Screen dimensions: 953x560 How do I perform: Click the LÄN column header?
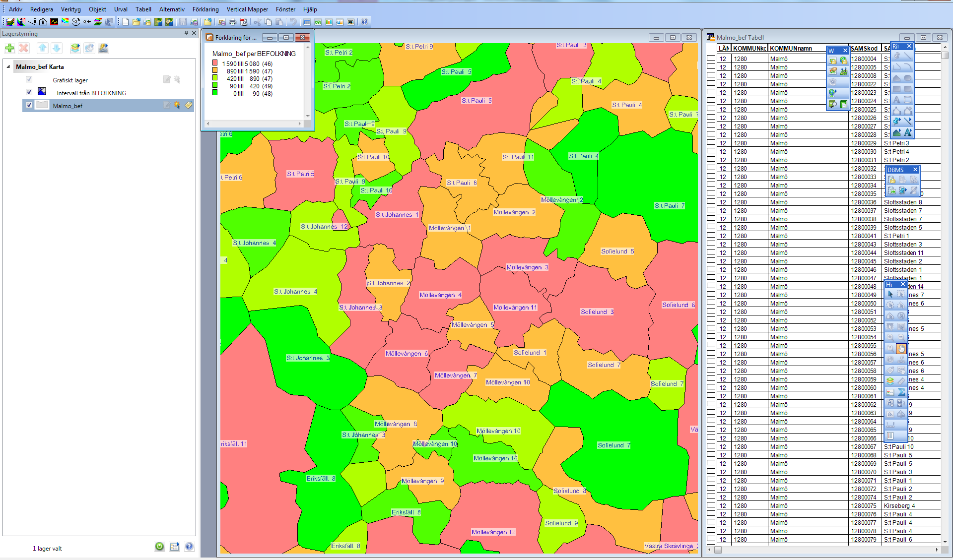point(724,48)
